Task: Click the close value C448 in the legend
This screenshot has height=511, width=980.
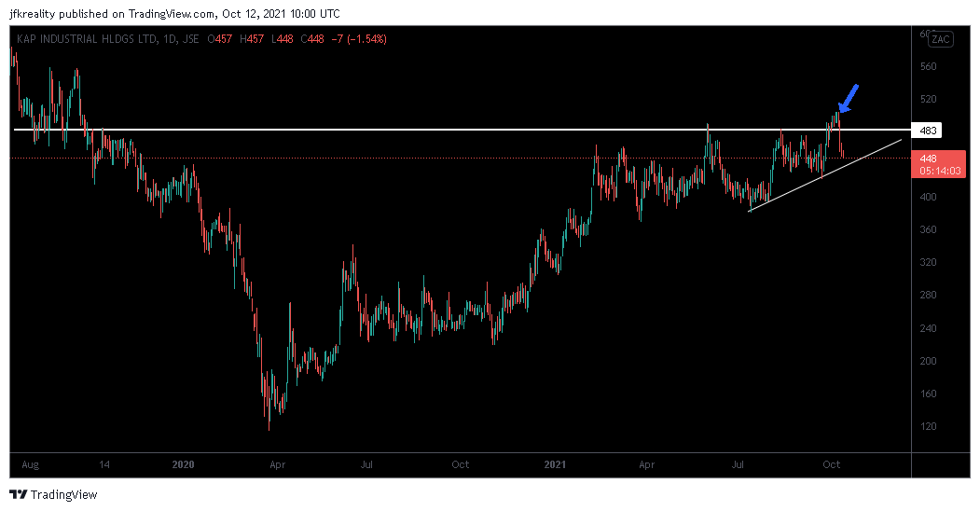Action: [311, 39]
